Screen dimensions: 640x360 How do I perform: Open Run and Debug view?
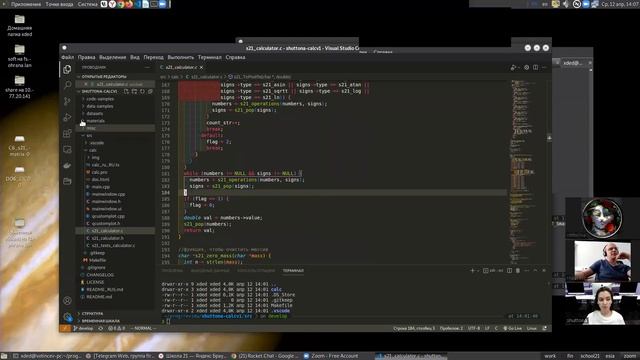[68, 118]
